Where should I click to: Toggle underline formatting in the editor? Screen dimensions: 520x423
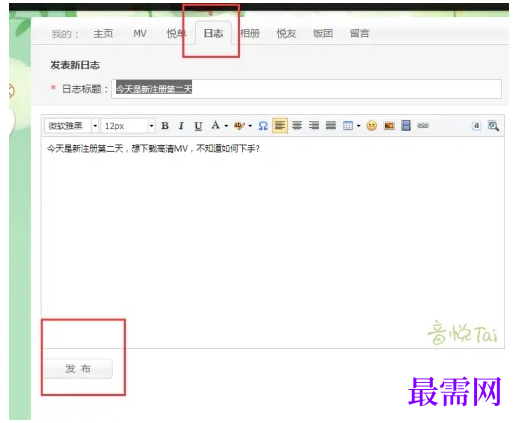pos(198,126)
